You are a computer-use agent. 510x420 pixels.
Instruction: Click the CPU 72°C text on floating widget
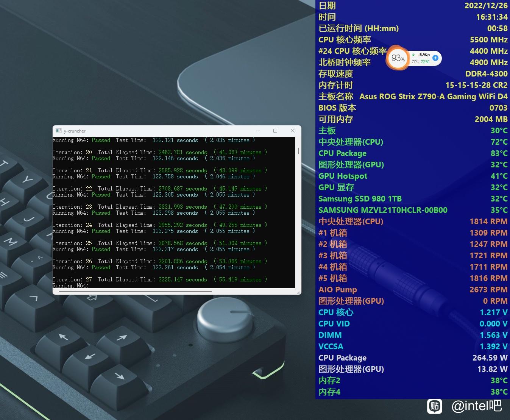tap(421, 61)
